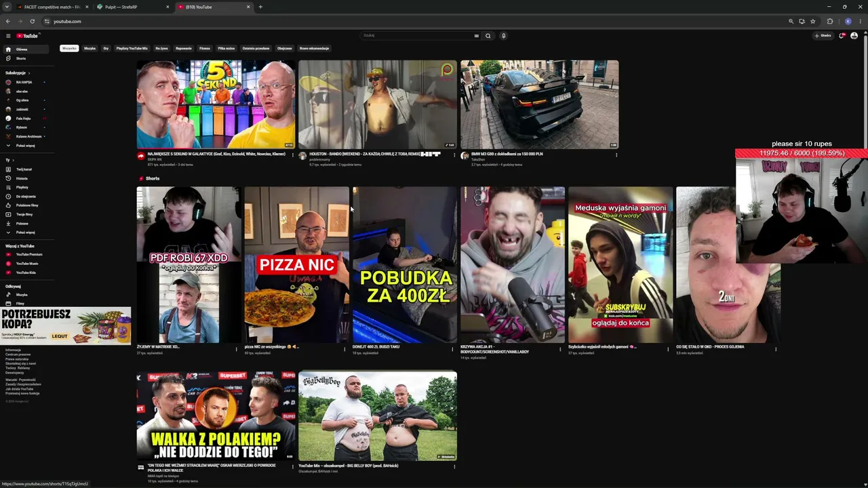Open Historia watch history

click(24, 178)
